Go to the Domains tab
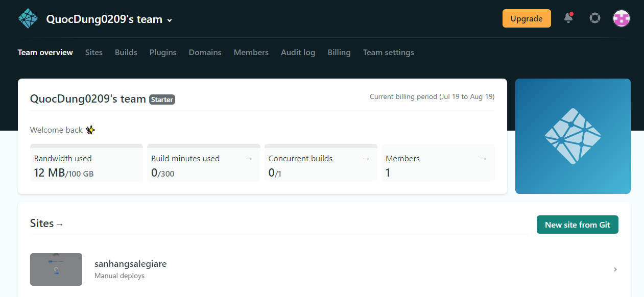Viewport: 644px width, 297px height. click(x=205, y=52)
